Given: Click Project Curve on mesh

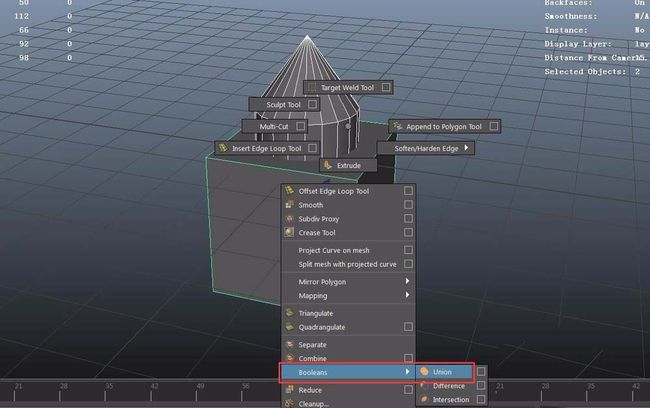Looking at the screenshot, I should 334,250.
